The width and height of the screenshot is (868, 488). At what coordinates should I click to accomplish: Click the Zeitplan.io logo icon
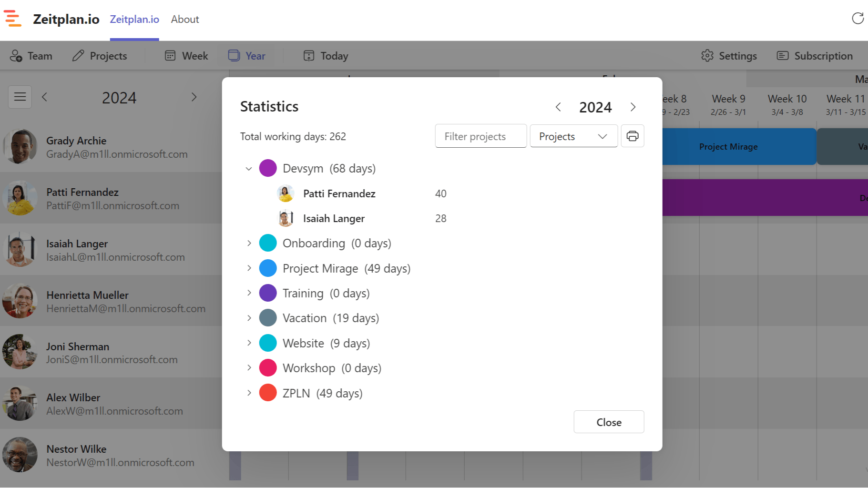13,19
